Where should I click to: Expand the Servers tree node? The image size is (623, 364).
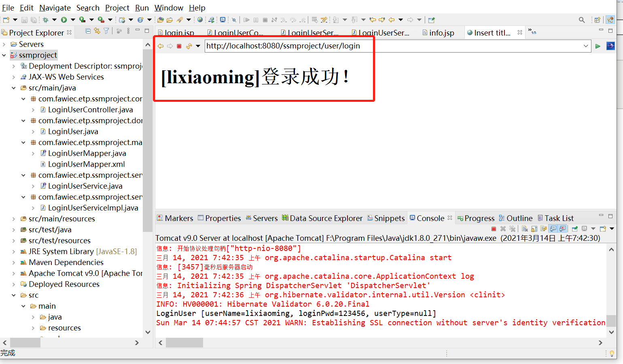[x=4, y=44]
